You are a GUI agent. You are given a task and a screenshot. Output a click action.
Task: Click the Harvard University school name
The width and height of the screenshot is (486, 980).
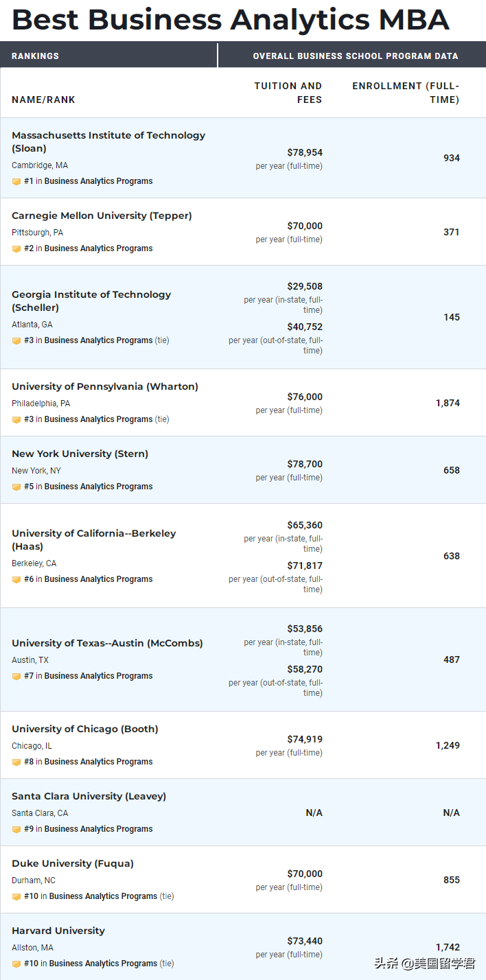[x=58, y=931]
